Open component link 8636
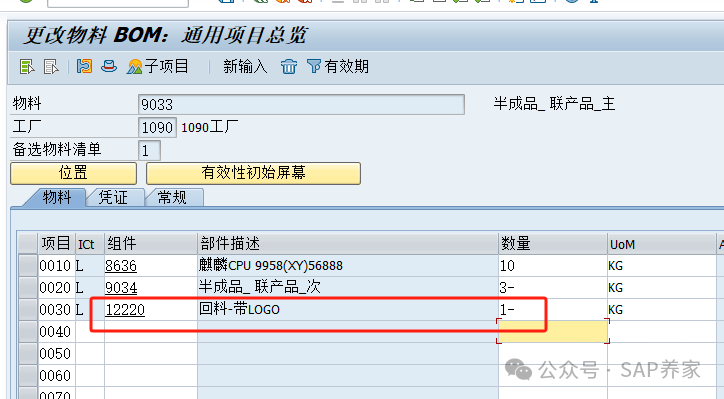724x399 pixels. [x=121, y=266]
